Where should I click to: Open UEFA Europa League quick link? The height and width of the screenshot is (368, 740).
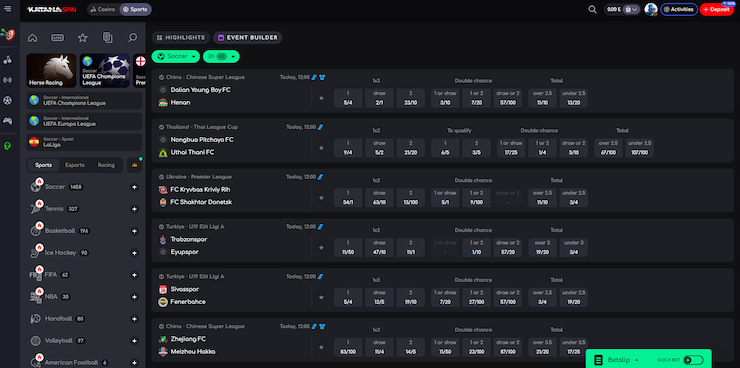click(84, 121)
